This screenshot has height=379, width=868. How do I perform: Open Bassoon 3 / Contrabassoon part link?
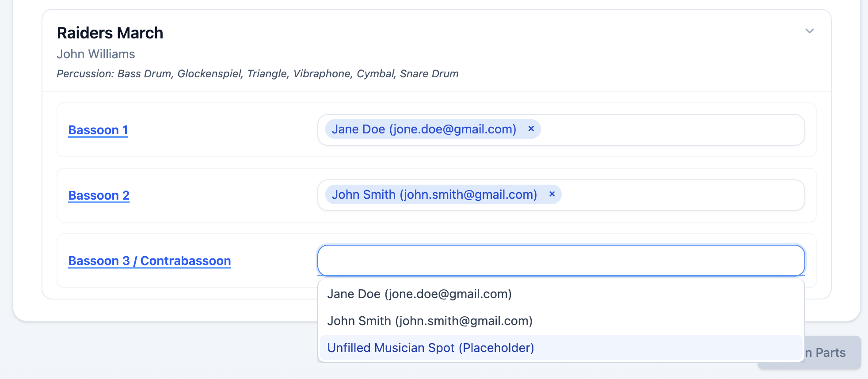[150, 261]
